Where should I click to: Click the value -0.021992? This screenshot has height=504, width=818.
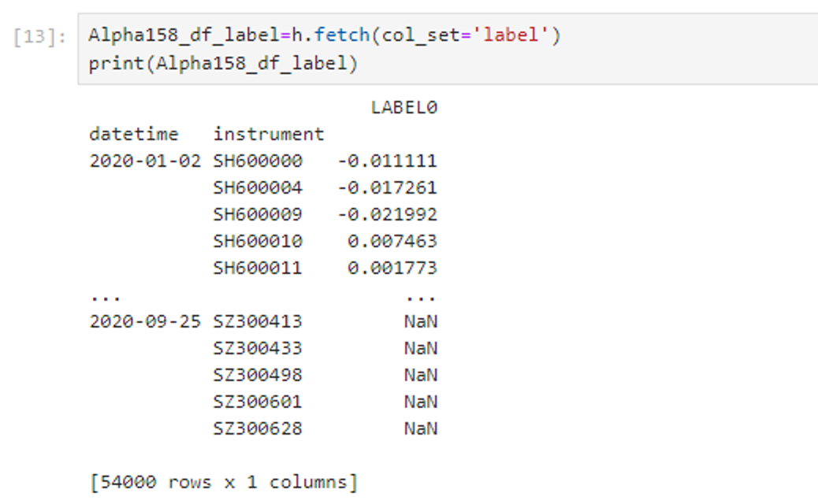click(387, 214)
